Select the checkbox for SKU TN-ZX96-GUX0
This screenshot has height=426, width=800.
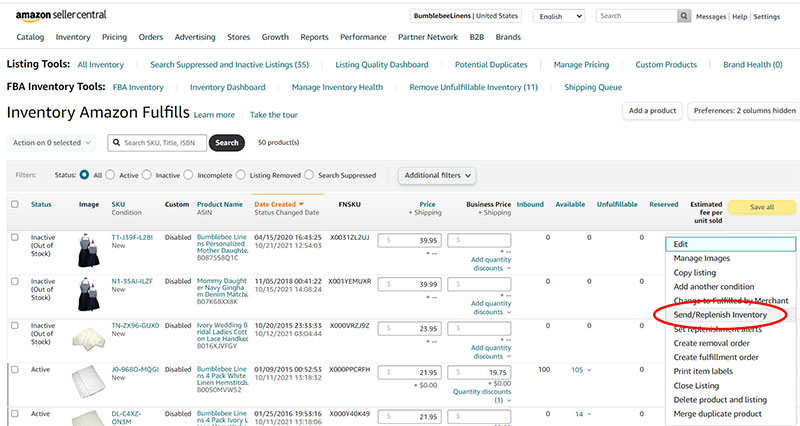coord(15,325)
